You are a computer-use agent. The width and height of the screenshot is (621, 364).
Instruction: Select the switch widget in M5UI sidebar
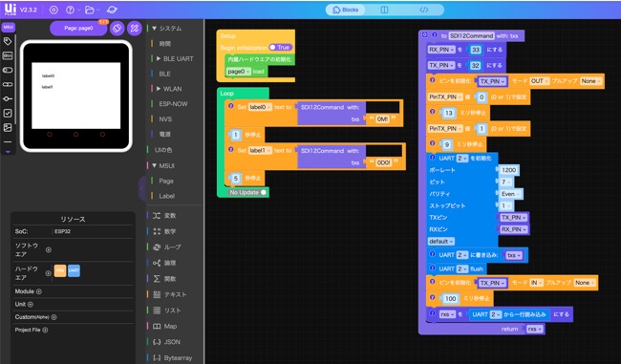tap(8, 70)
